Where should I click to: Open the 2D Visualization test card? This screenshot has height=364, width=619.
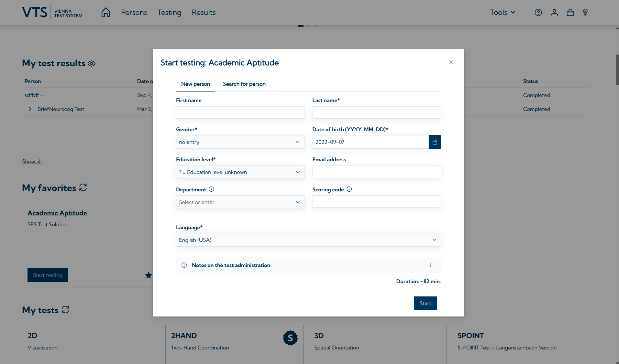91,344
